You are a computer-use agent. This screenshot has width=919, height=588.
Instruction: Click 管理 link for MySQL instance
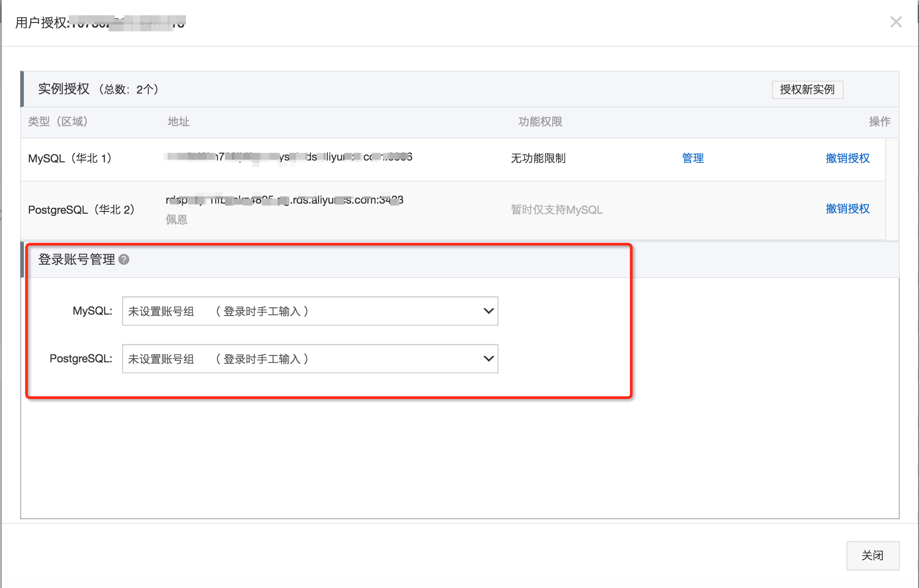693,158
